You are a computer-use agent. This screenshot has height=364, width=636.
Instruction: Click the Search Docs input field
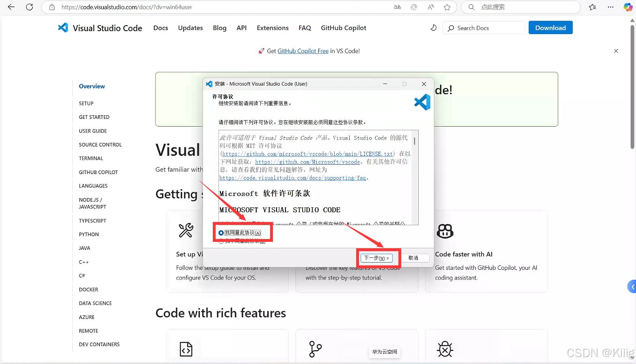(x=484, y=28)
